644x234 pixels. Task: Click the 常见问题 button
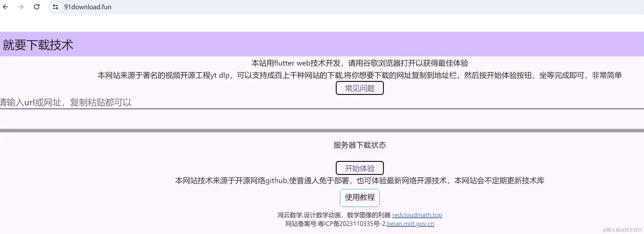360,88
